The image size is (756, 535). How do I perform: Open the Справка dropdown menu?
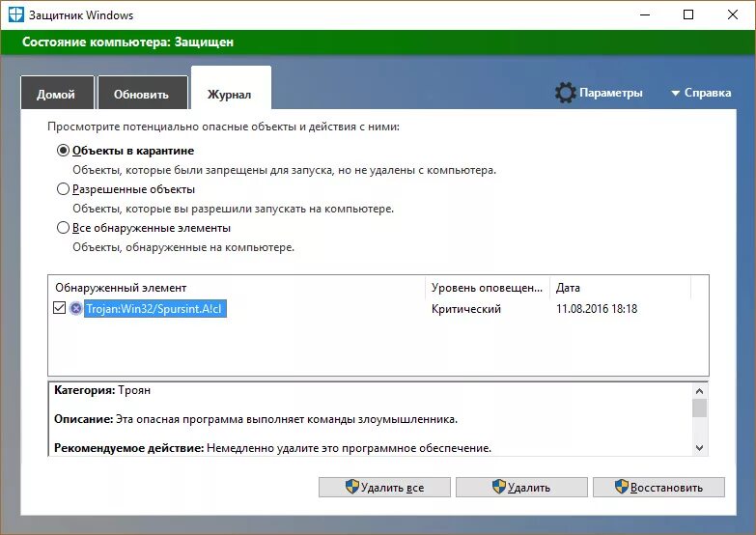(702, 93)
